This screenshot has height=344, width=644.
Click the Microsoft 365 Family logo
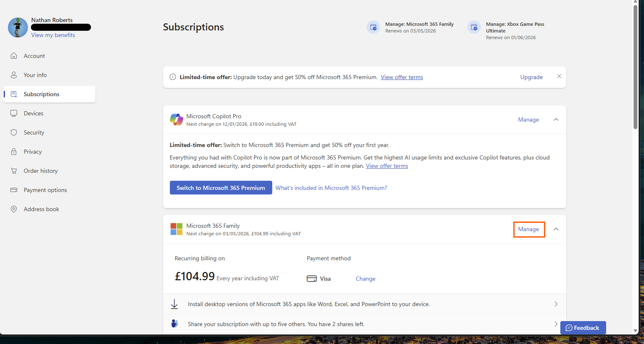(x=177, y=229)
